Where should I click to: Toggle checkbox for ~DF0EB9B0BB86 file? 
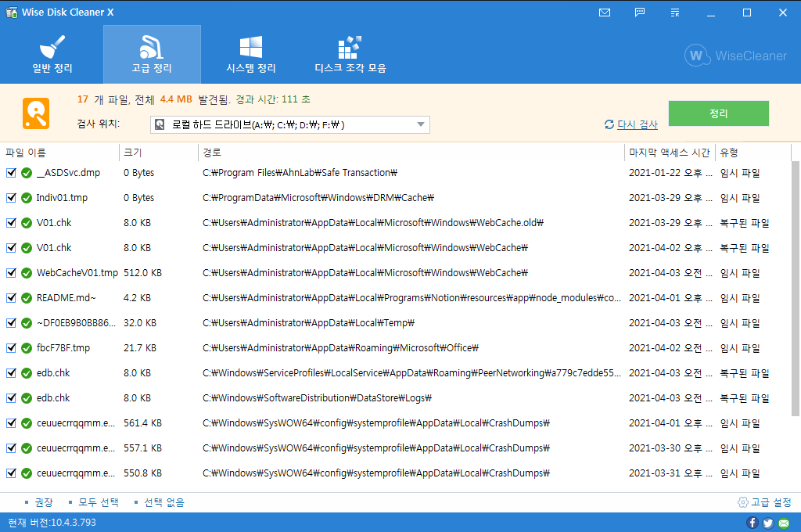pyautogui.click(x=11, y=323)
